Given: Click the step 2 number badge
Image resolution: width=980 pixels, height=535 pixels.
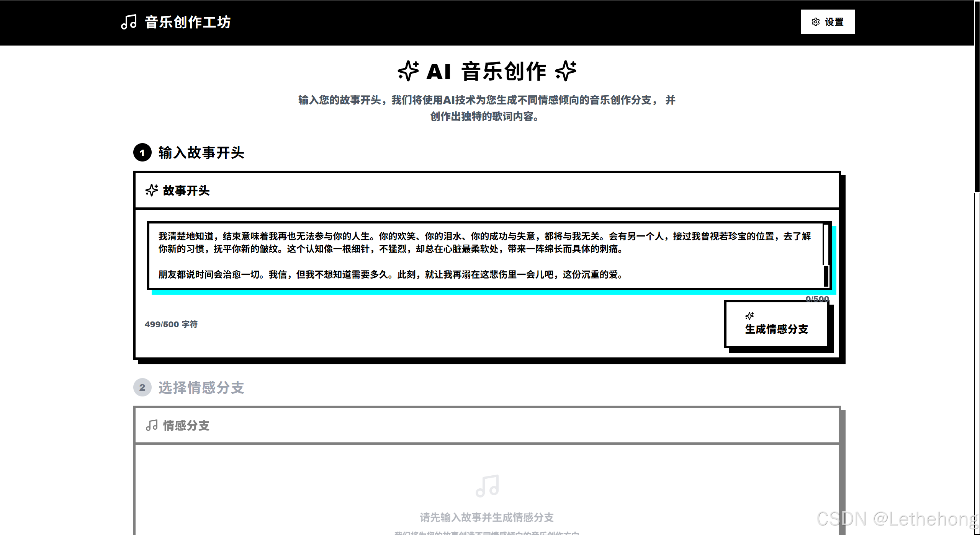Looking at the screenshot, I should [x=142, y=387].
